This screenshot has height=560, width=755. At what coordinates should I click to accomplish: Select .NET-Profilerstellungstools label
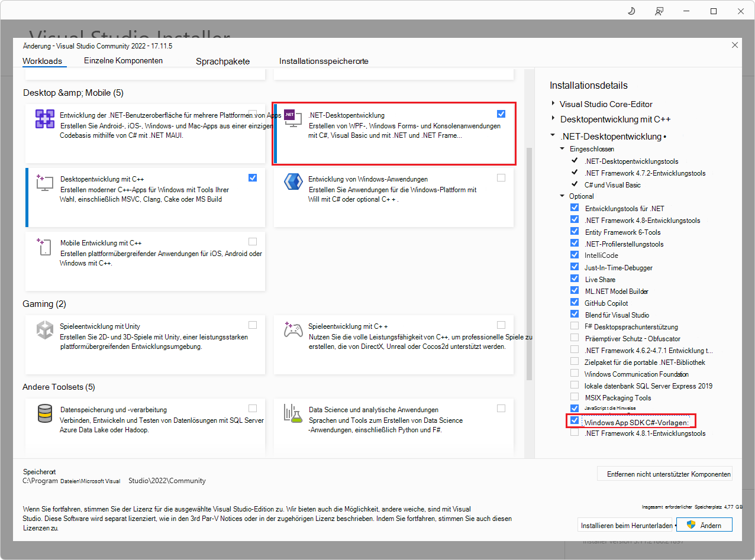point(624,244)
